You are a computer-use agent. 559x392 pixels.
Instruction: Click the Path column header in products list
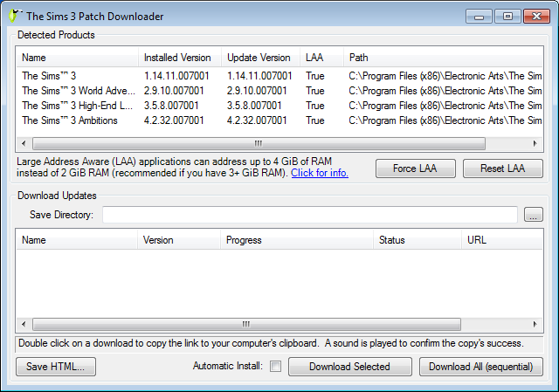click(443, 58)
